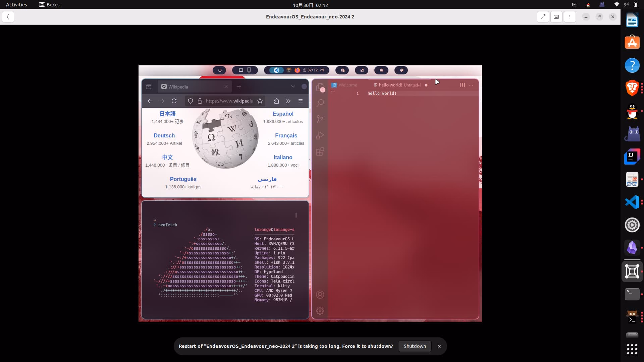Screen dimensions: 644x362
Task: Open the 日本語 Wikipedia link
Action: coord(167,114)
